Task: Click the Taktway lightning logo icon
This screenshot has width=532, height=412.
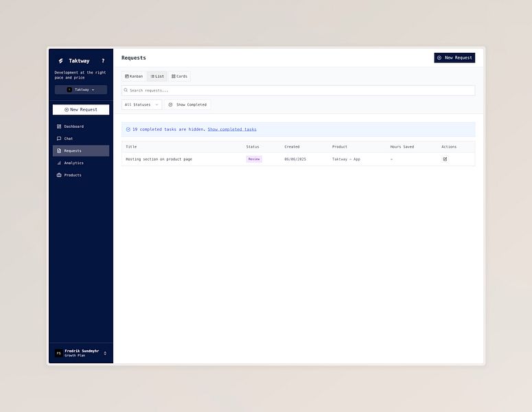Action: pos(60,60)
